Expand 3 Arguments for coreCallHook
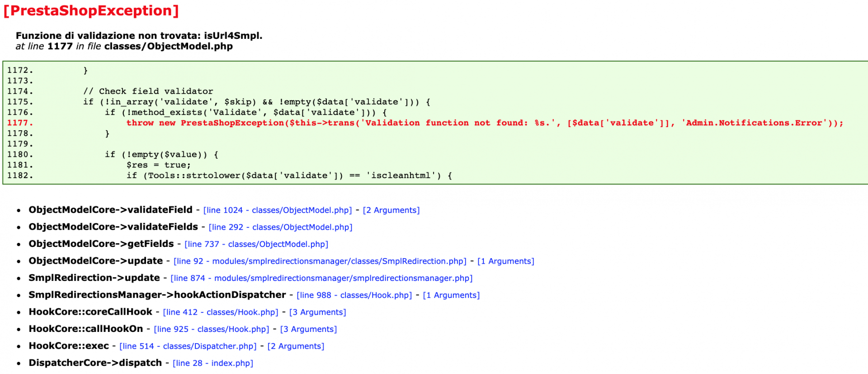The image size is (868, 374). (318, 312)
